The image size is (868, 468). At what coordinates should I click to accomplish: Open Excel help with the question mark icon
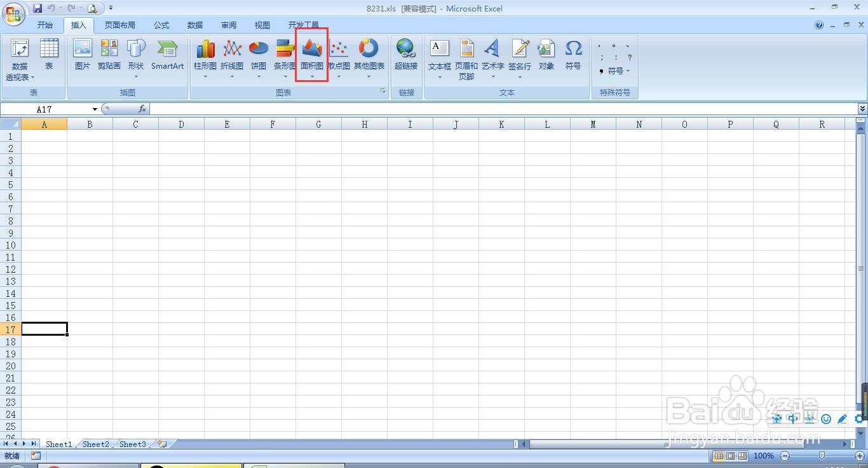click(819, 25)
